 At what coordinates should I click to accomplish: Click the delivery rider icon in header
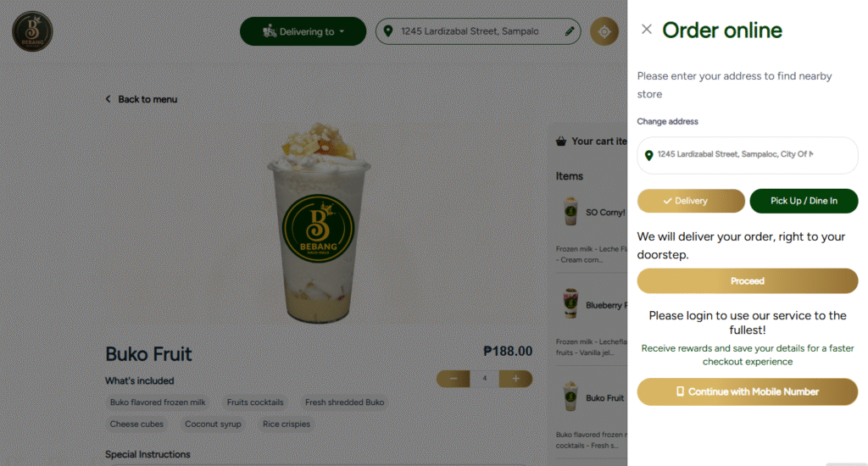pos(269,31)
